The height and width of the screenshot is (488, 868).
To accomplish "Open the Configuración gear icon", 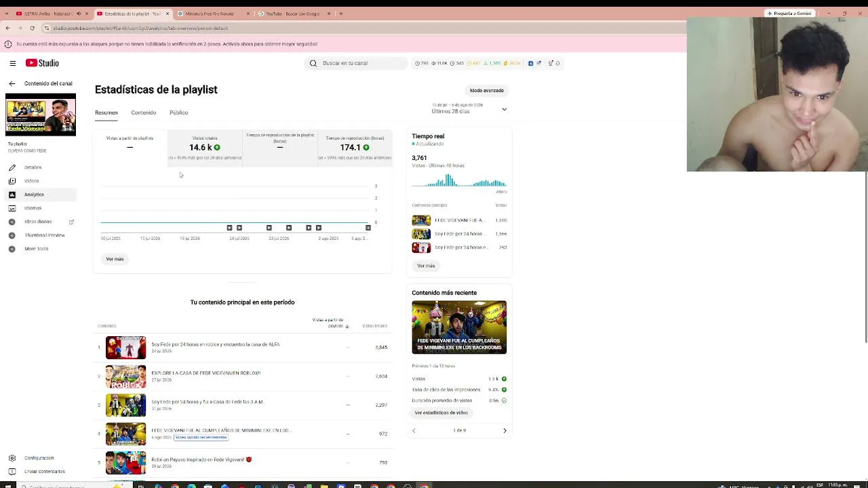I will pos(12,458).
